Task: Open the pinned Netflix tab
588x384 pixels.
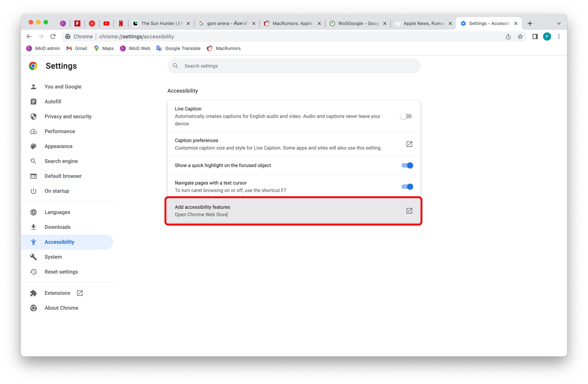Action: (x=121, y=23)
